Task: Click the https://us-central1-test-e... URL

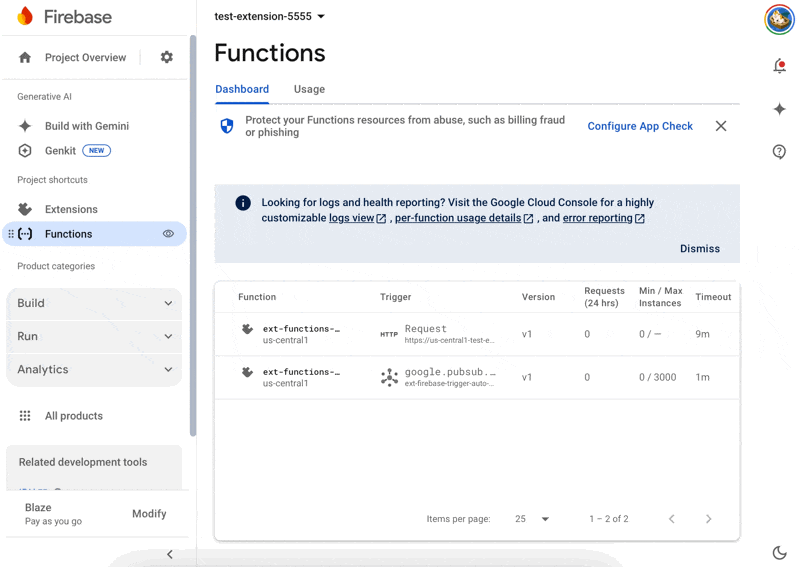Action: [x=449, y=340]
